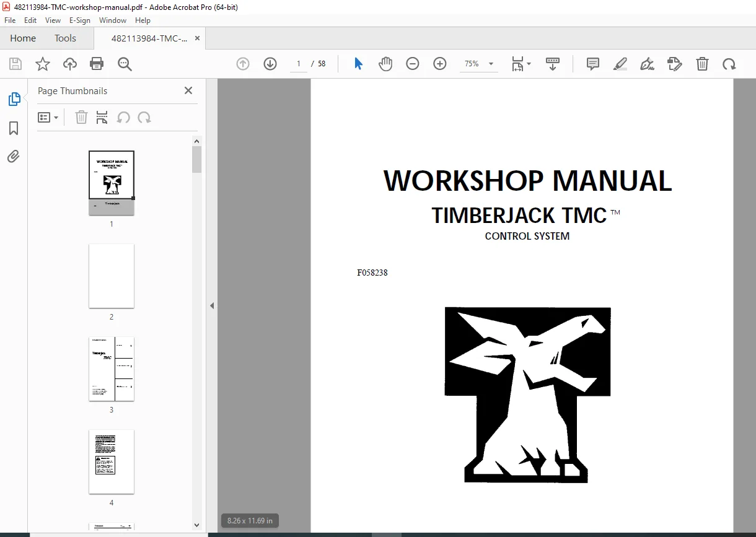Switch to the Tools tab
Viewport: 756px width, 537px height.
click(65, 38)
